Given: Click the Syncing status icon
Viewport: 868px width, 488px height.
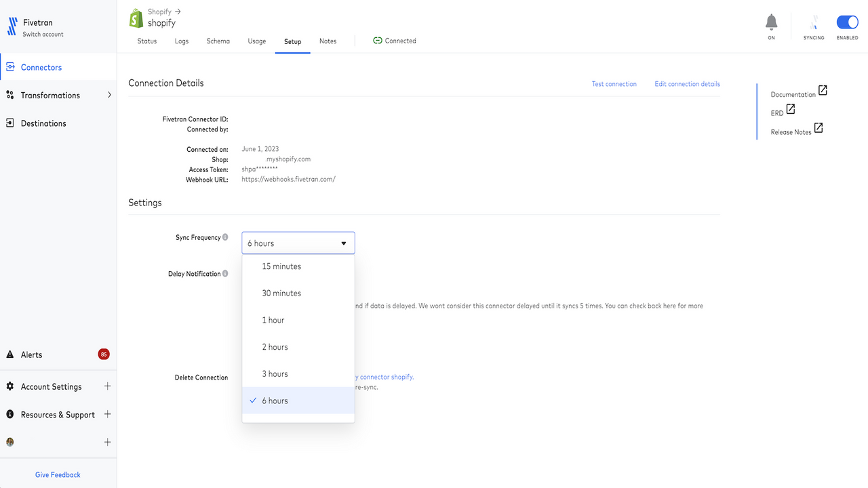Looking at the screenshot, I should pyautogui.click(x=814, y=22).
